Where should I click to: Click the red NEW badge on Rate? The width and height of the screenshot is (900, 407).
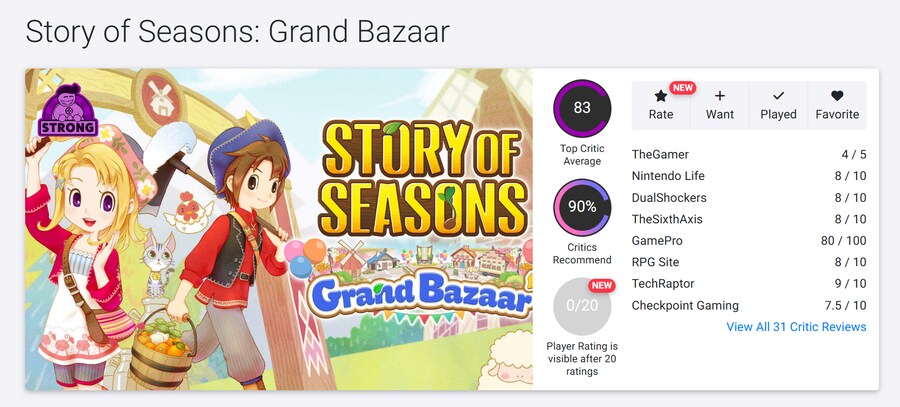click(x=682, y=88)
